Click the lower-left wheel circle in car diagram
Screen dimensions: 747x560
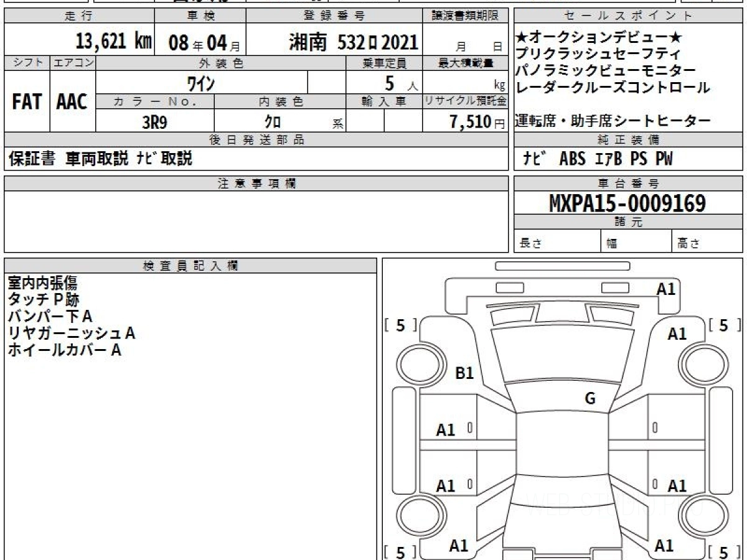click(414, 515)
